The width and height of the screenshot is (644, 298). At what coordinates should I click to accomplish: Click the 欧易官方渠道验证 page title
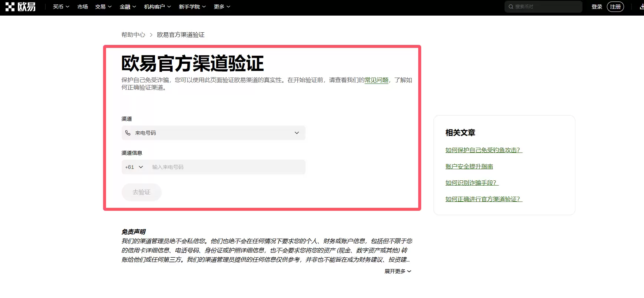pyautogui.click(x=192, y=63)
